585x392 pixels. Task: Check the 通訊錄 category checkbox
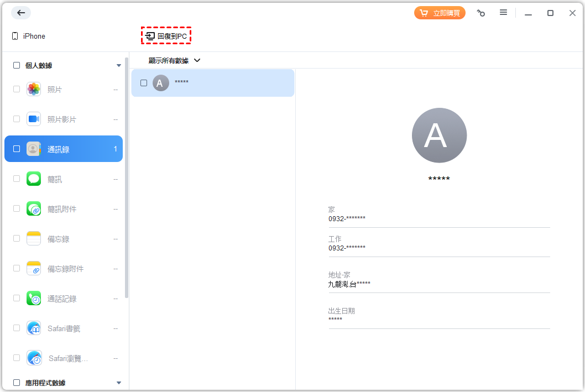[x=17, y=149]
